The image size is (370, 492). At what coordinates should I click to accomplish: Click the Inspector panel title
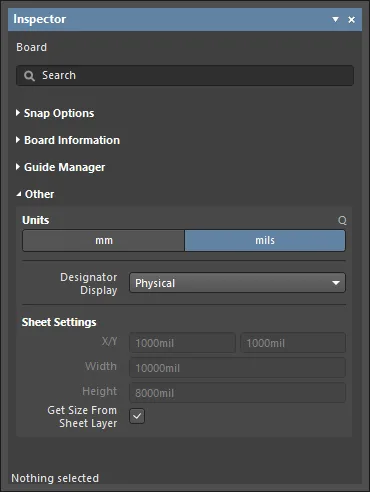point(40,19)
